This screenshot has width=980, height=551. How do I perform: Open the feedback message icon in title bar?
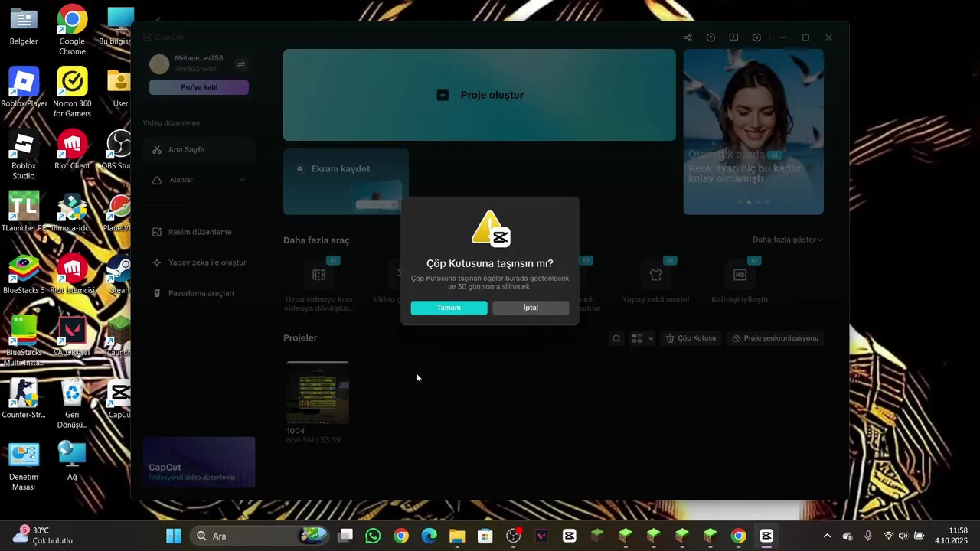click(x=733, y=37)
